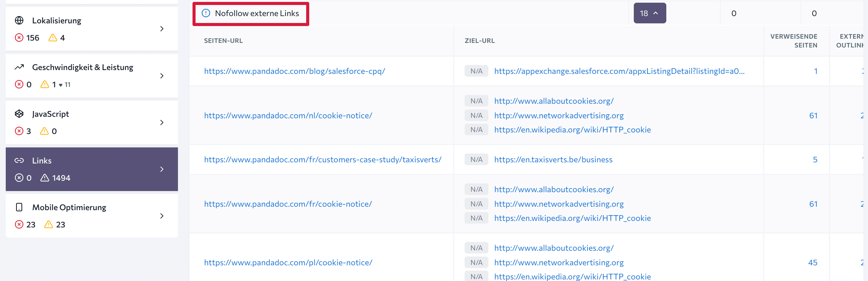Image resolution: width=868 pixels, height=281 pixels.
Task: Open Wikipedia HTTP_cookie link in fr cookie-notice row
Action: coord(573,218)
